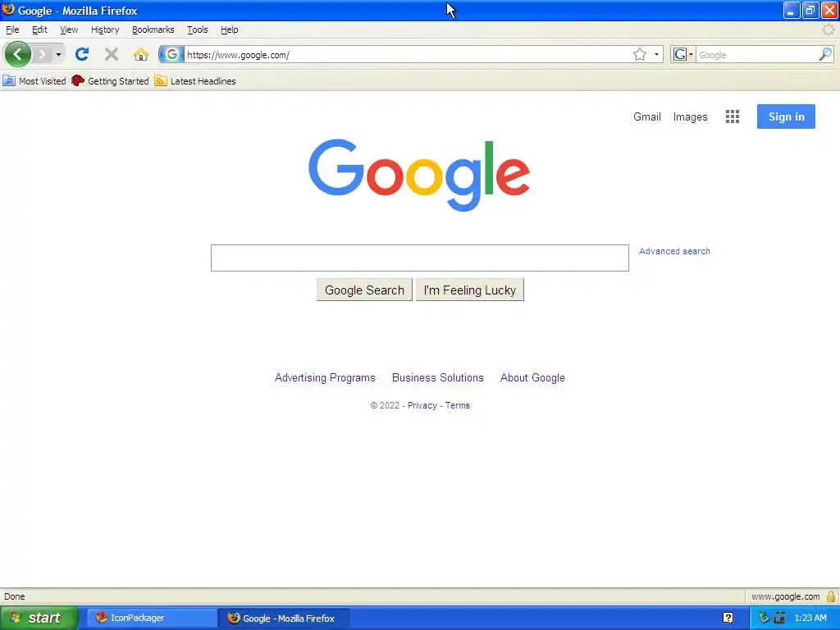Switch to IconPackager in the taskbar
Image resolution: width=840 pixels, height=630 pixels.
152,618
